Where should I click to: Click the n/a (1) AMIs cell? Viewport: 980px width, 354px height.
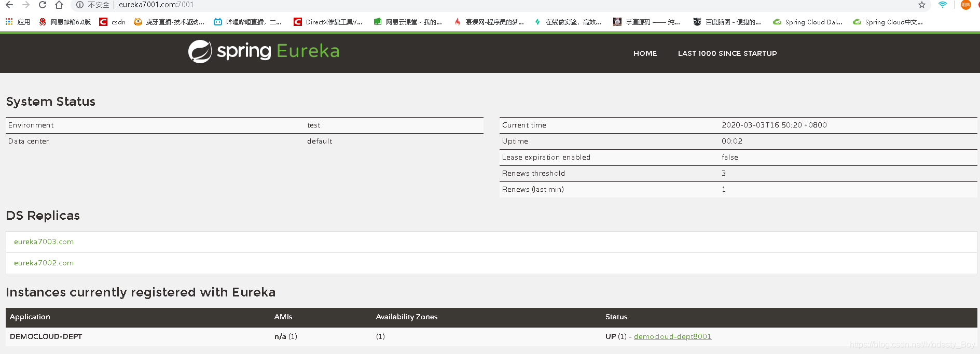[286, 336]
